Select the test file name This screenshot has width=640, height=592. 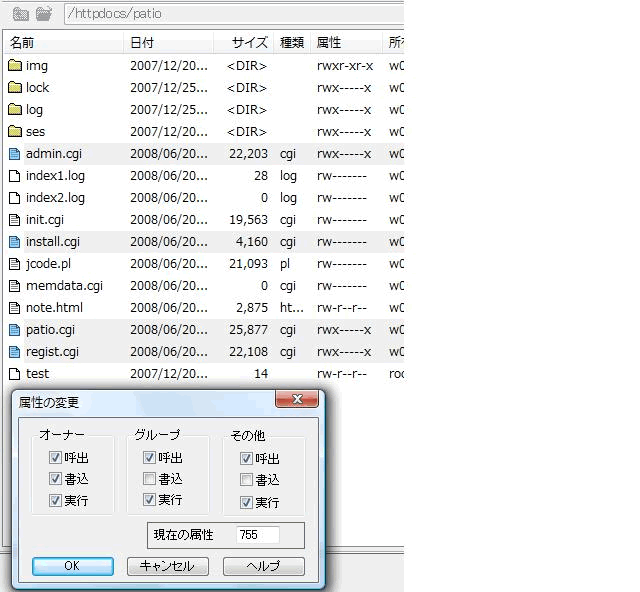click(x=38, y=374)
